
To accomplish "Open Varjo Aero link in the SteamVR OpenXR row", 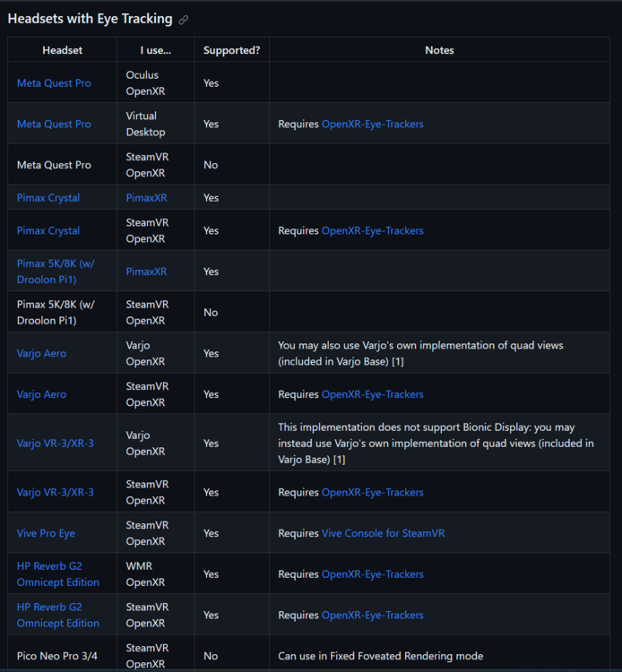I will click(41, 394).
